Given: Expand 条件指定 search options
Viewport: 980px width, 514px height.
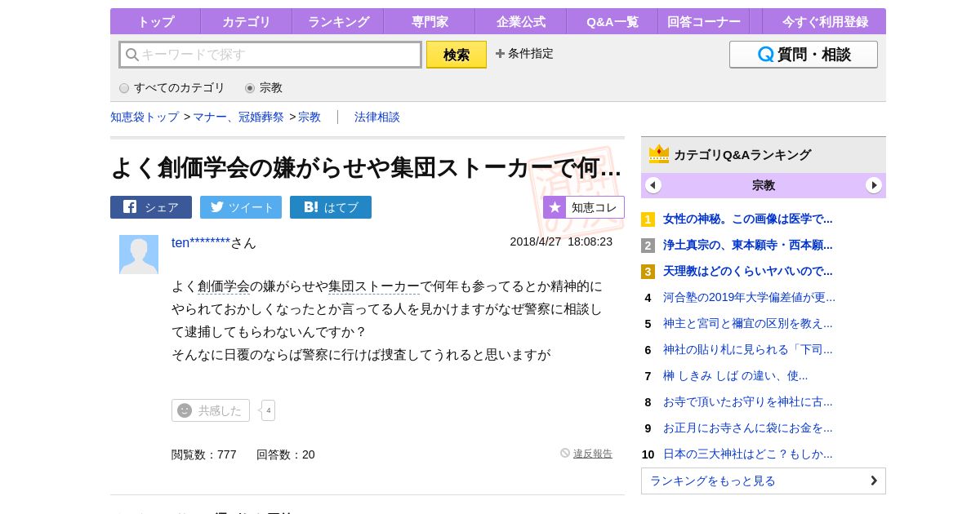Looking at the screenshot, I should (x=524, y=54).
